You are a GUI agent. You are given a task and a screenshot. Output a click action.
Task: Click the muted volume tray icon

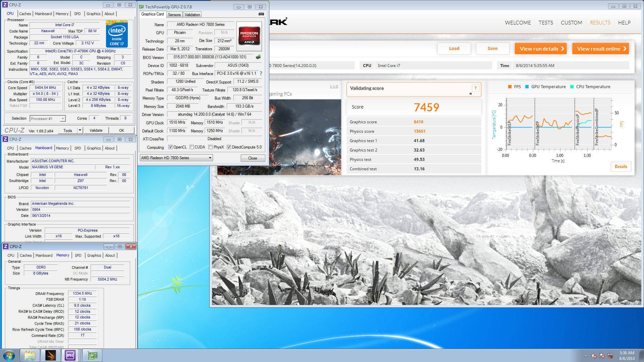pos(594,356)
